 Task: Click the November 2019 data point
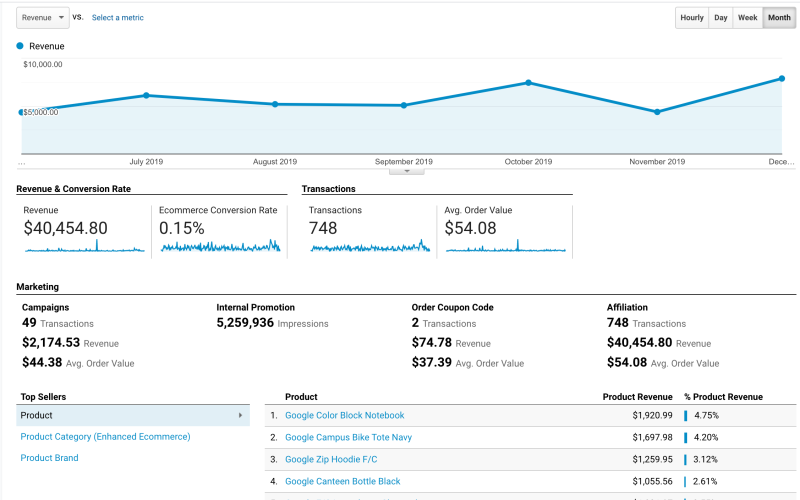tap(657, 112)
